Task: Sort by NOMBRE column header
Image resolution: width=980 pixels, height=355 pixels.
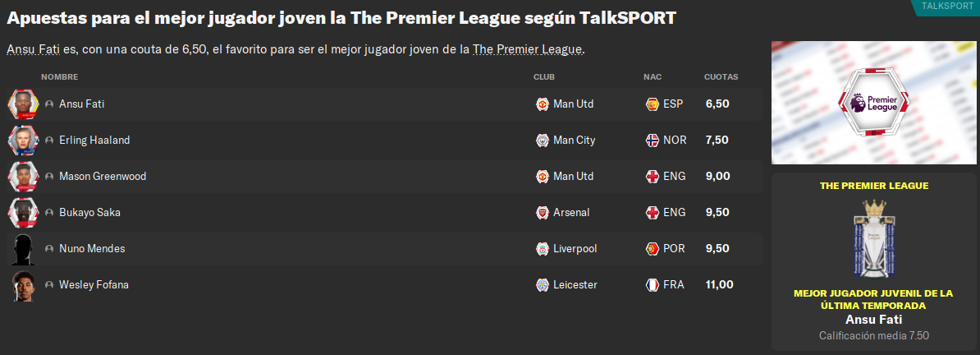Action: [59, 77]
